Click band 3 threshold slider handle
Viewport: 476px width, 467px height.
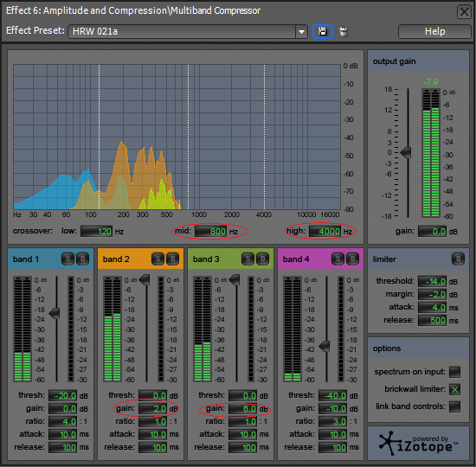235,279
